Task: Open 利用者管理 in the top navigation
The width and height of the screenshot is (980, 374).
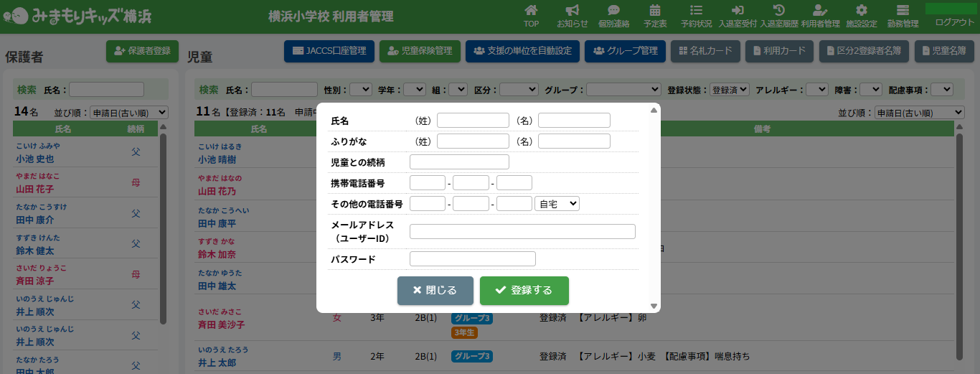Action: 820,16
